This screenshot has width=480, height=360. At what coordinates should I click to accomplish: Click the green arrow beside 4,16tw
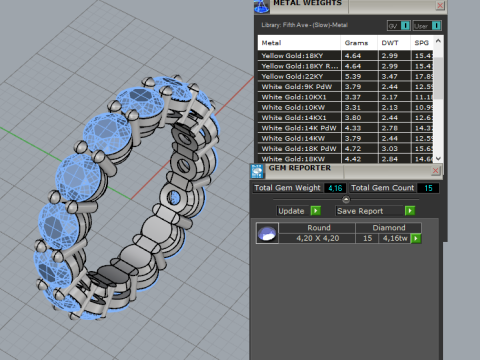click(416, 238)
